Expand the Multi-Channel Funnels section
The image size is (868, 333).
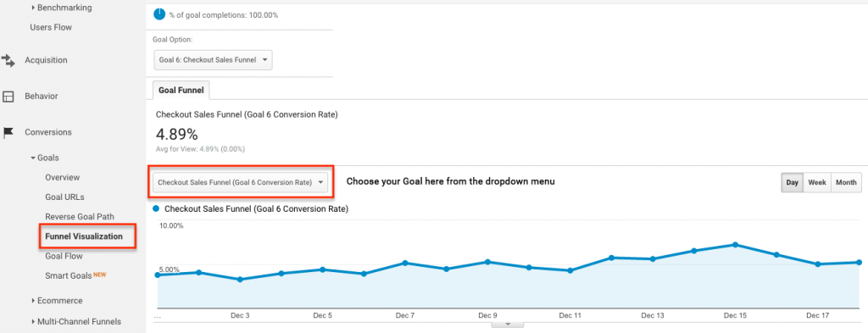(33, 321)
